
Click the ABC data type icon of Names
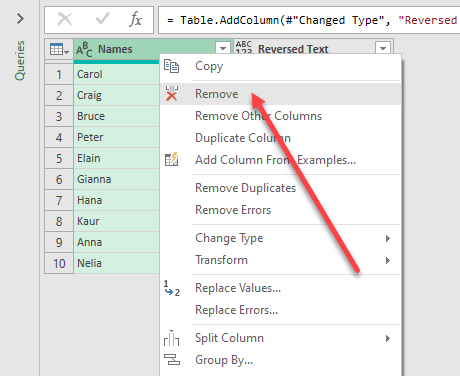pos(84,49)
